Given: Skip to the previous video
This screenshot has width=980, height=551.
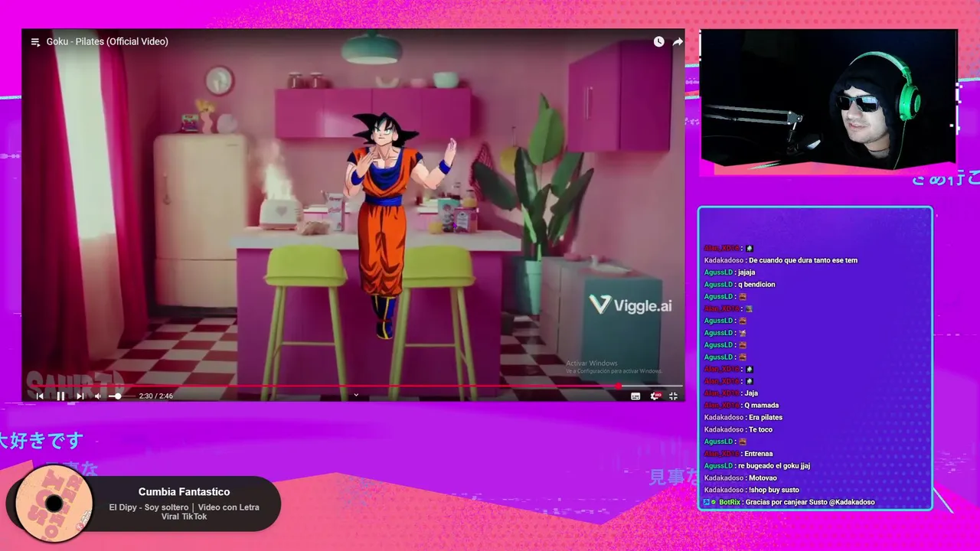Looking at the screenshot, I should [x=40, y=396].
